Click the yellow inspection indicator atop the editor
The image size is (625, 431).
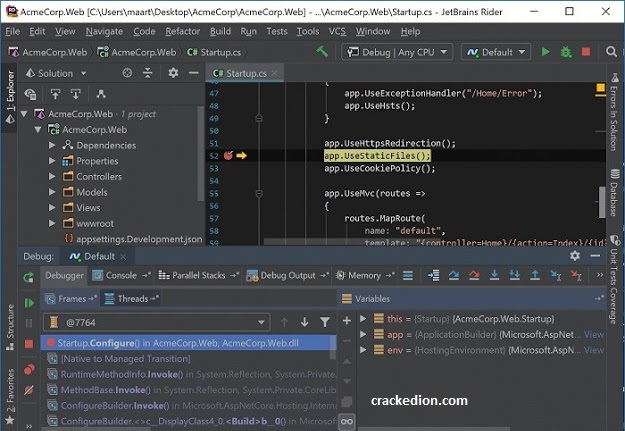[600, 89]
